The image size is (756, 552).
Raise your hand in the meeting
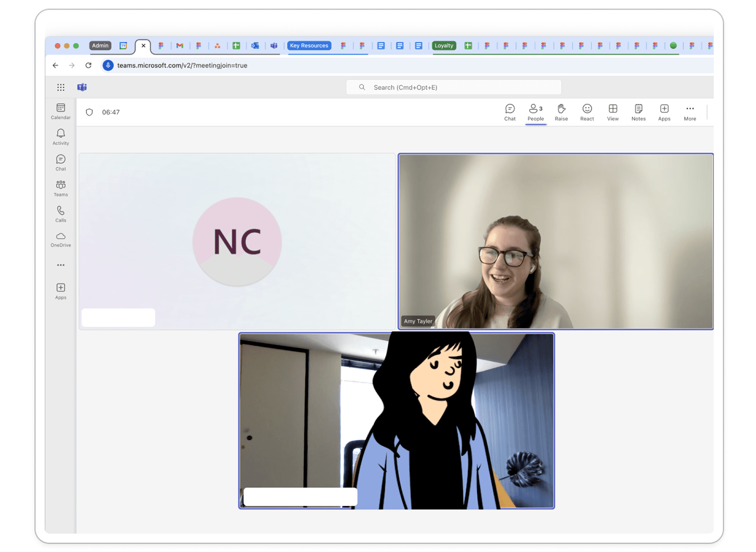561,113
